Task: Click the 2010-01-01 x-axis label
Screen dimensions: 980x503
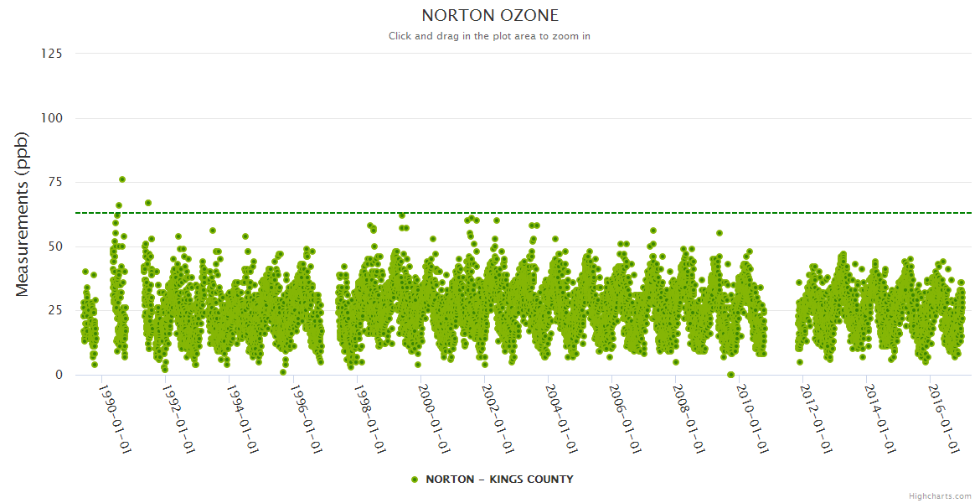Action: pos(755,418)
